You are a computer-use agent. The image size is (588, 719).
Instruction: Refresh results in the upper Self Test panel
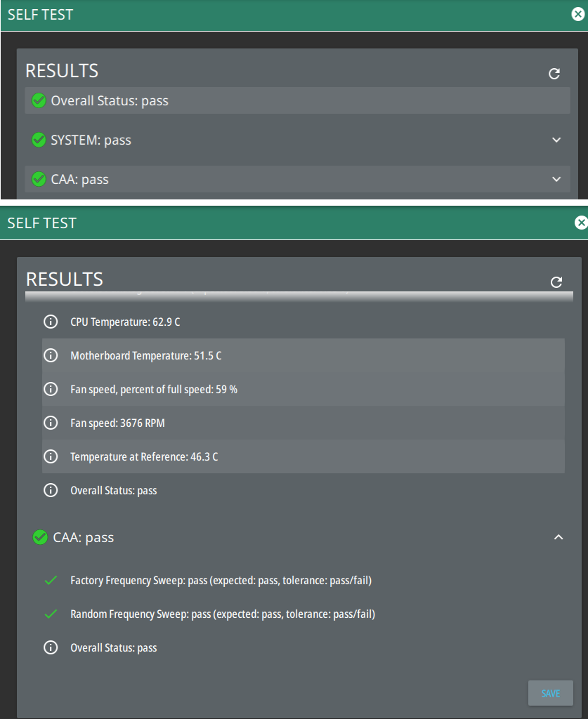[x=554, y=74]
